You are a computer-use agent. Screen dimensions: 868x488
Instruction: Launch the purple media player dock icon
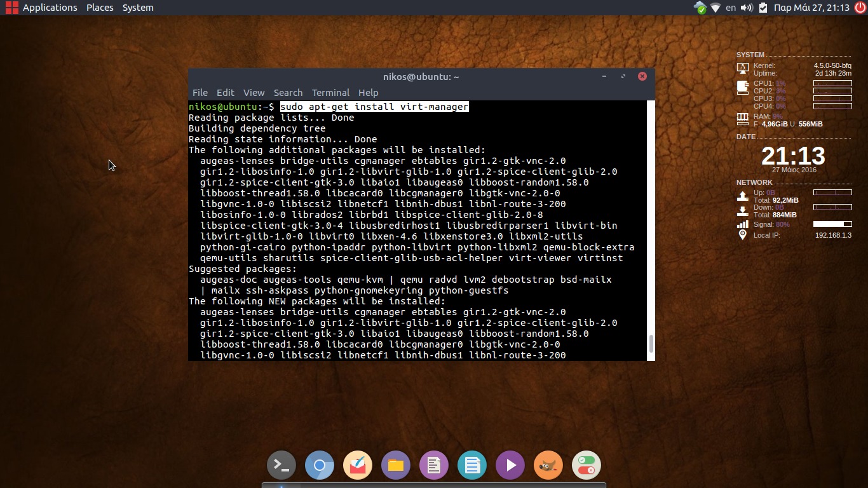tap(510, 465)
